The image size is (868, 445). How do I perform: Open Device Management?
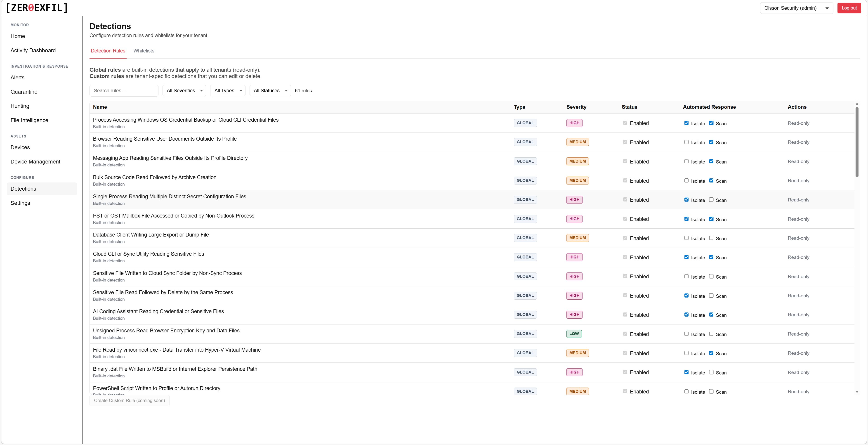pos(35,161)
